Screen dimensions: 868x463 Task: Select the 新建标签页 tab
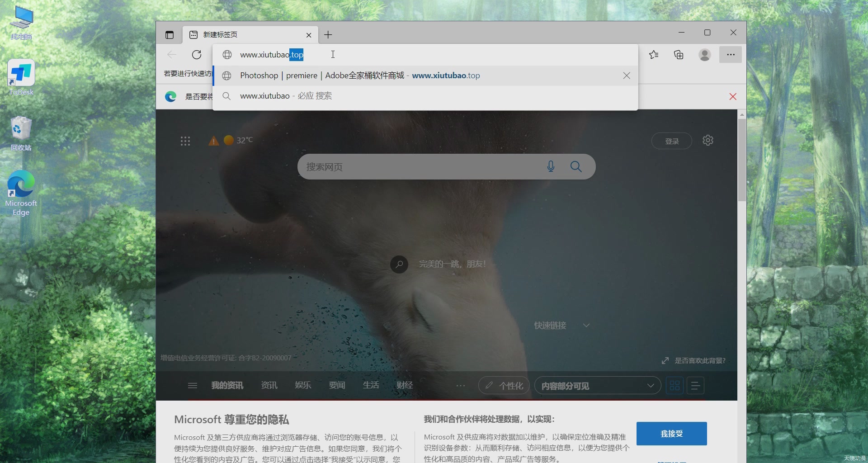click(x=250, y=35)
